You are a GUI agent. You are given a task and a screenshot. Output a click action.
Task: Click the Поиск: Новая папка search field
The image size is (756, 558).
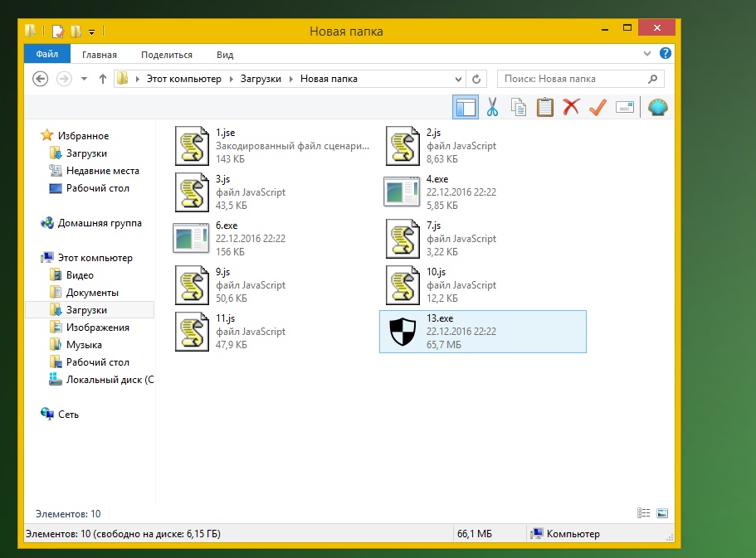[571, 79]
